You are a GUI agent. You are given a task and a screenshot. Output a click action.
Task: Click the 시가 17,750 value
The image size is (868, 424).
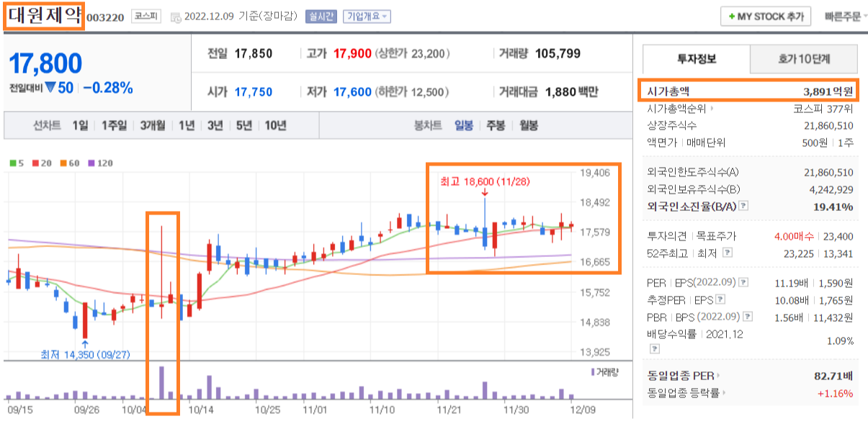tap(254, 92)
